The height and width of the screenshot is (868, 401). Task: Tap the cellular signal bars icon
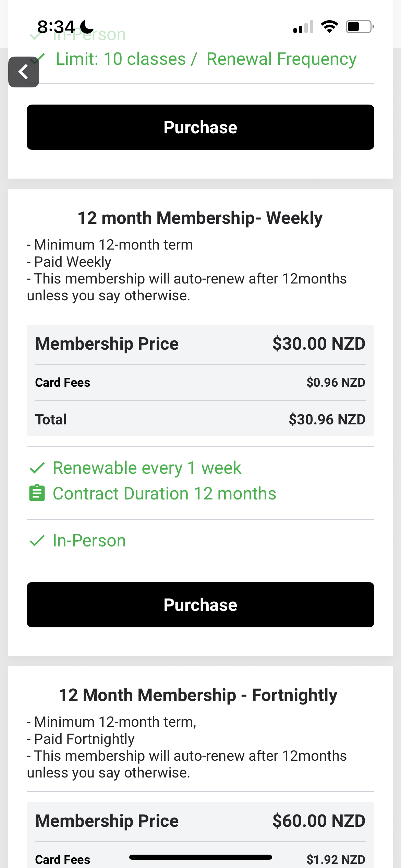[303, 27]
